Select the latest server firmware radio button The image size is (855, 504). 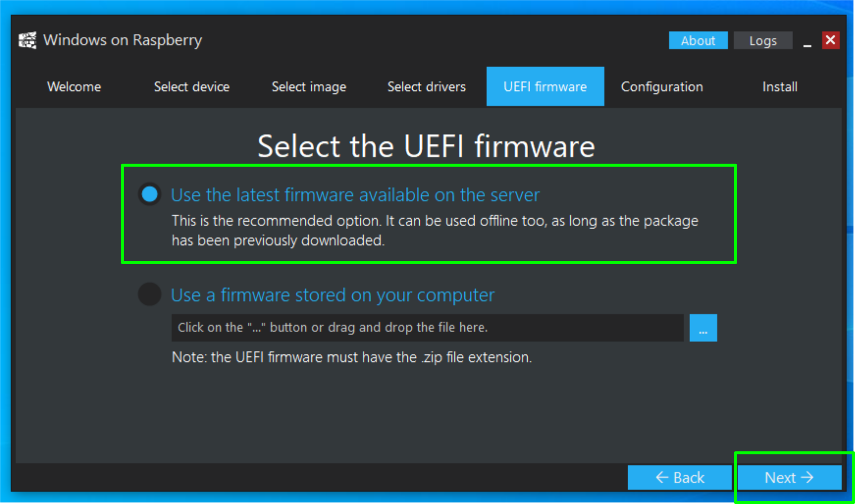(150, 194)
